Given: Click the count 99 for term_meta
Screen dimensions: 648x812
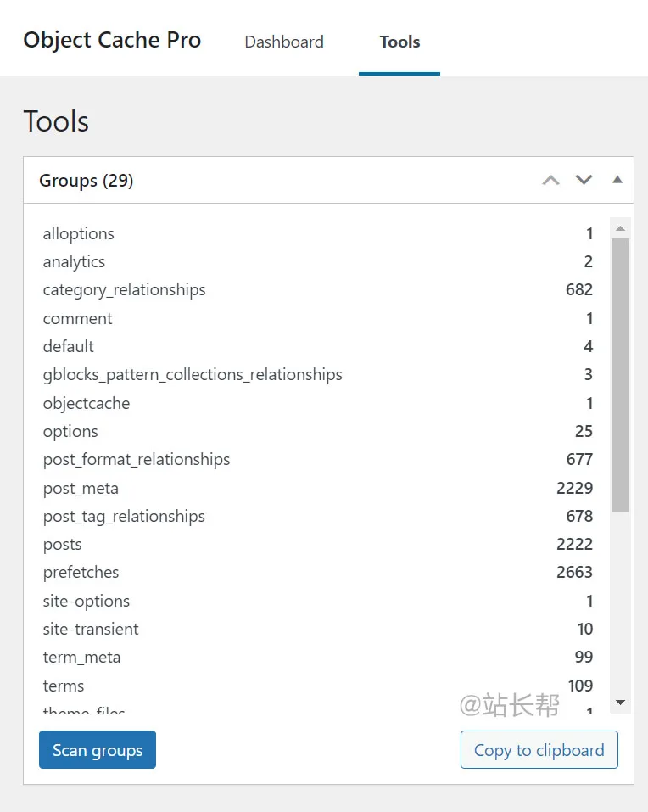Looking at the screenshot, I should 584,658.
